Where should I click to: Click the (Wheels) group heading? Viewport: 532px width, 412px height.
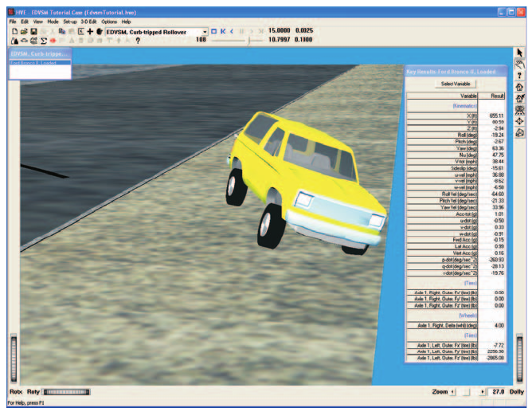(467, 316)
